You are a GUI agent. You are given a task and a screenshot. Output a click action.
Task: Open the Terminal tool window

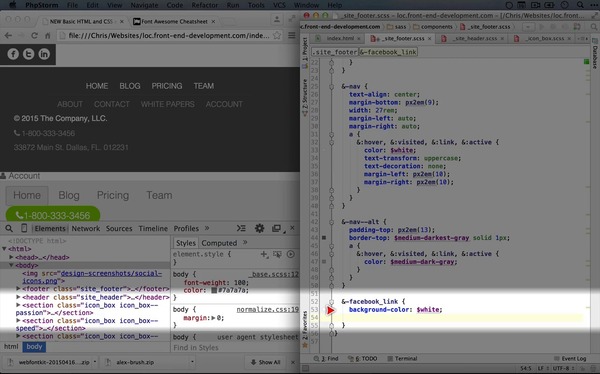click(x=402, y=359)
